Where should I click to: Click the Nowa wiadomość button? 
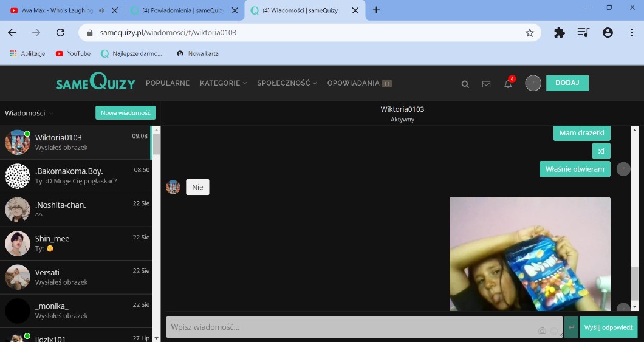pos(125,113)
